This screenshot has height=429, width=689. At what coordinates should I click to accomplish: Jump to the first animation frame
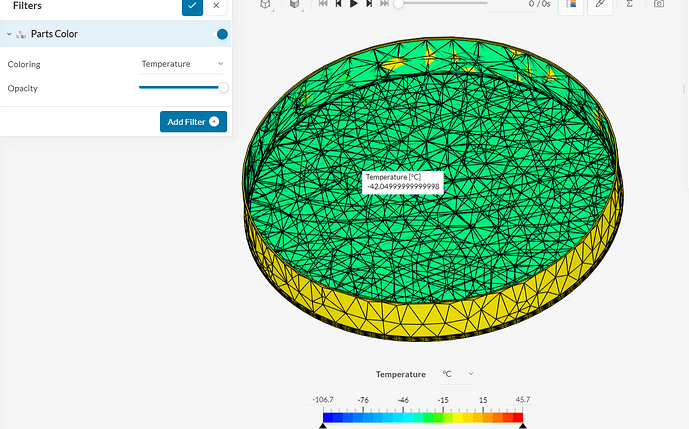coord(323,4)
